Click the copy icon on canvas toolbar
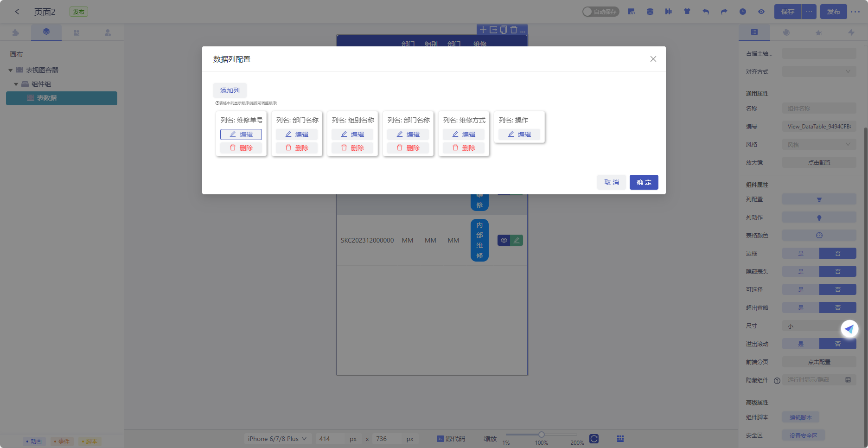Viewport: 868px width, 448px height. tap(504, 30)
